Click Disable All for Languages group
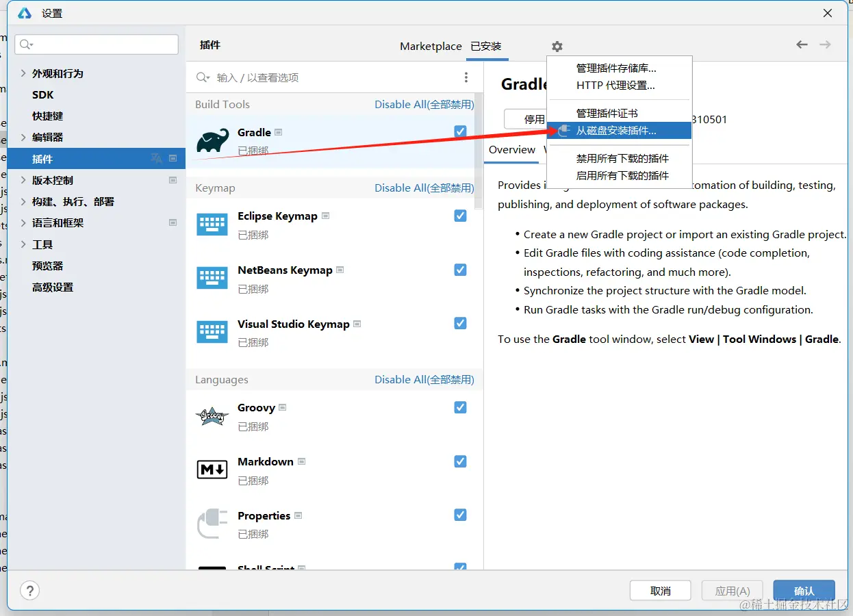Image resolution: width=853 pixels, height=616 pixels. coord(424,379)
